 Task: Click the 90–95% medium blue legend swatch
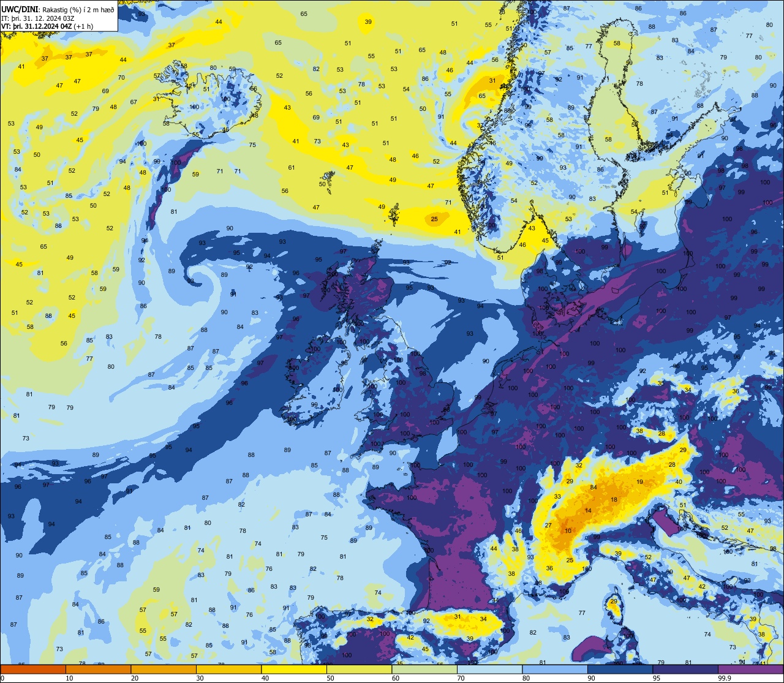620,670
